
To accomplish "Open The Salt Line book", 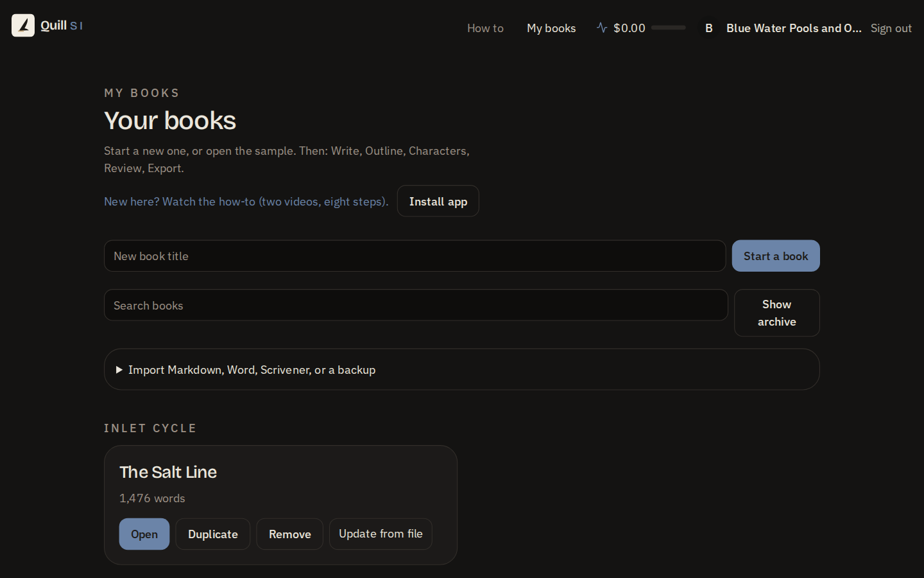I will (144, 534).
